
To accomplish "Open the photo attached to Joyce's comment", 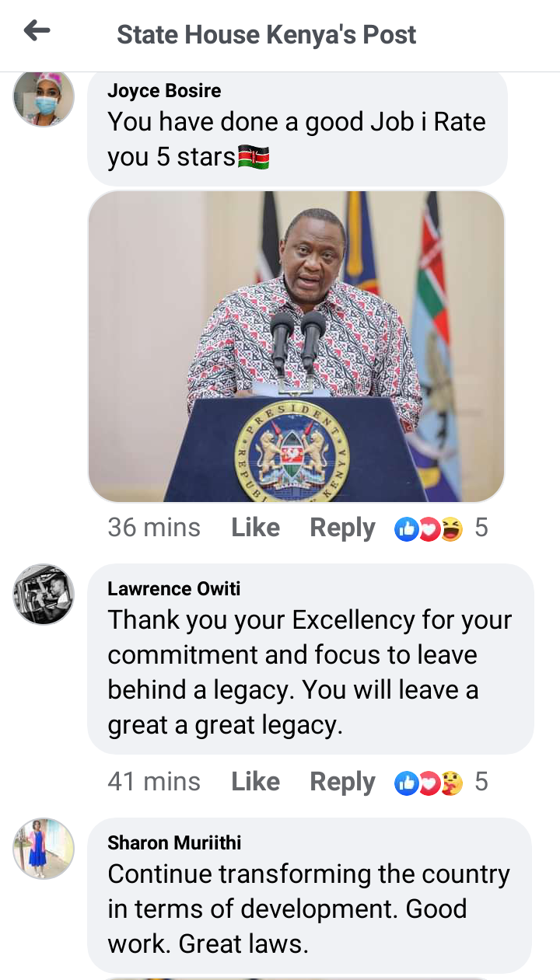I will (296, 347).
